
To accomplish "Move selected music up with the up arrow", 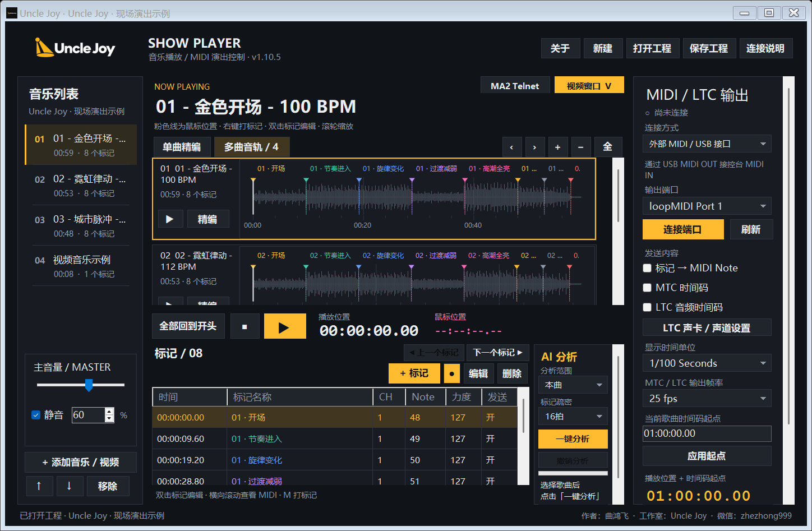I will (39, 486).
